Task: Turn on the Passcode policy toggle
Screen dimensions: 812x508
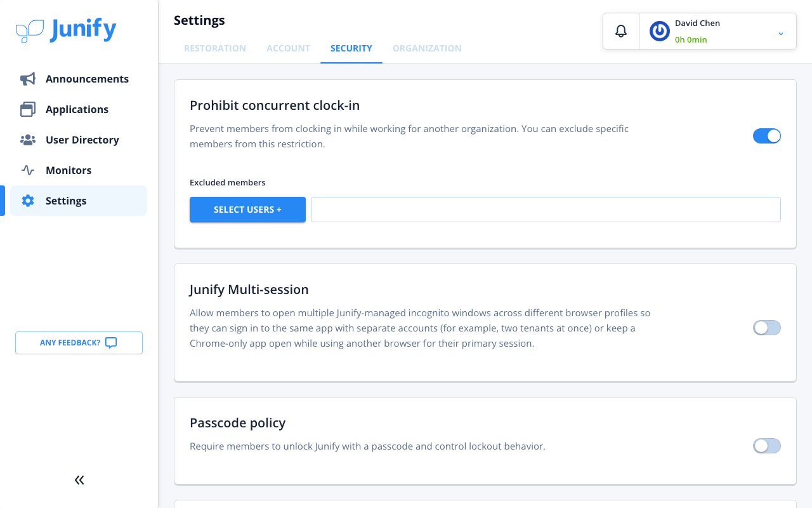Action: pyautogui.click(x=767, y=446)
